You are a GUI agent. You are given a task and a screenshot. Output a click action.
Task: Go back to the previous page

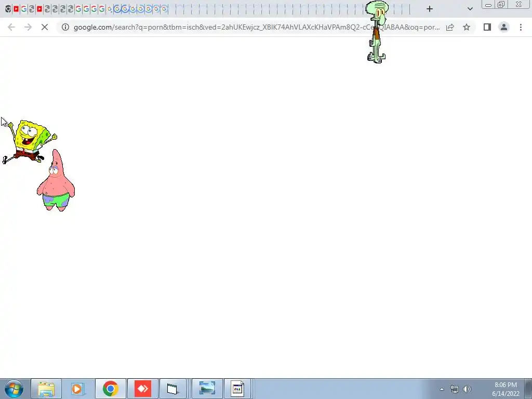pos(11,27)
